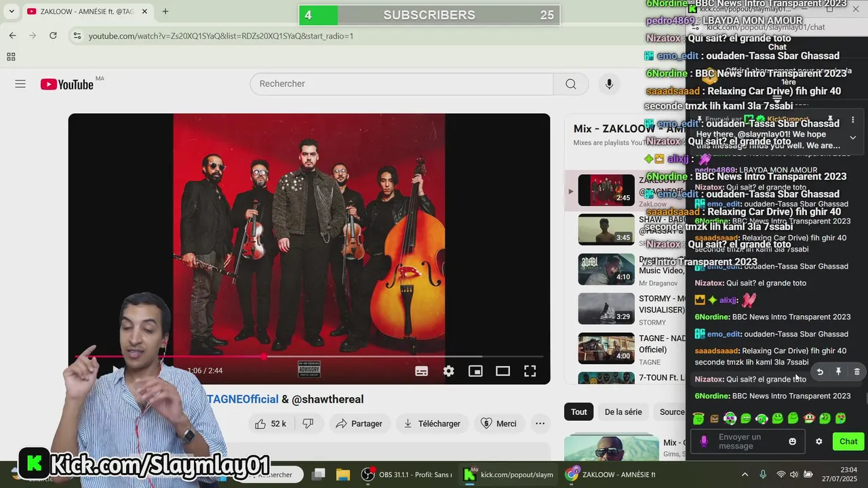Screen dimensions: 868x488
Task: Like the video showing 52 k
Action: click(x=271, y=424)
